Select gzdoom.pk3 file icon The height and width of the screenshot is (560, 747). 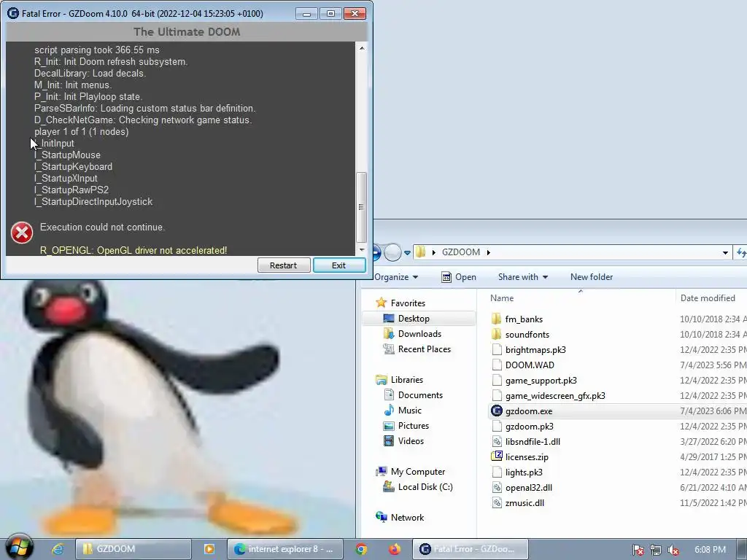click(496, 426)
